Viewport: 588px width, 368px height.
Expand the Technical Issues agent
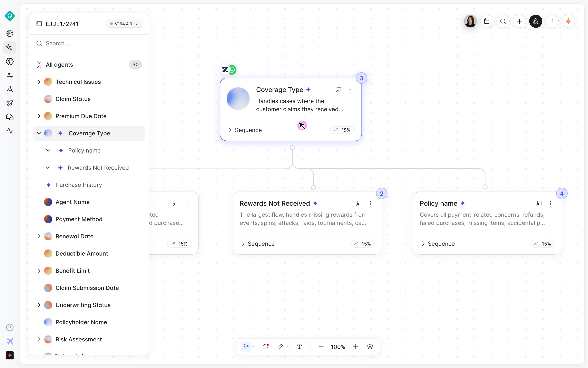click(x=39, y=82)
